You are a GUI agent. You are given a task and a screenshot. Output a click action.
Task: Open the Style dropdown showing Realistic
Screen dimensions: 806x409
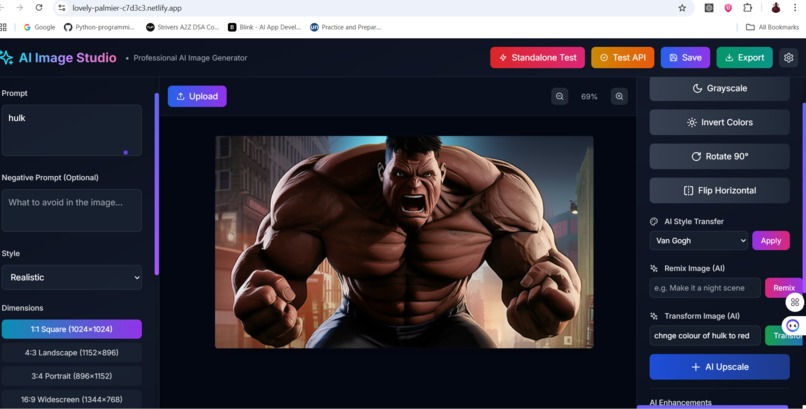click(71, 277)
